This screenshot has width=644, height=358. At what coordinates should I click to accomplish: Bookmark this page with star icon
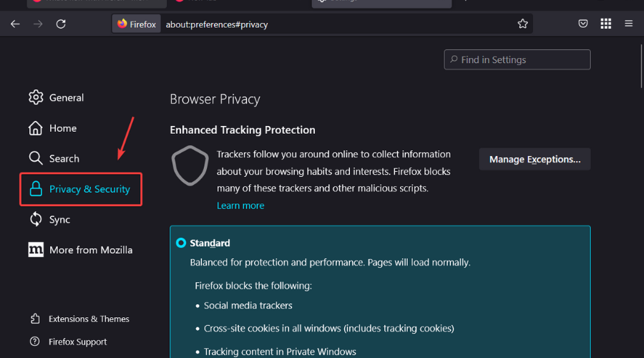[523, 24]
